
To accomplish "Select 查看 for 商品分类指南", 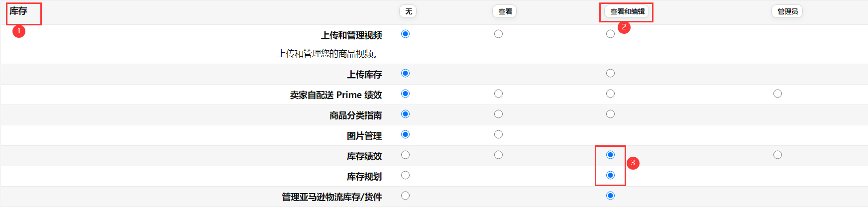I will point(498,114).
